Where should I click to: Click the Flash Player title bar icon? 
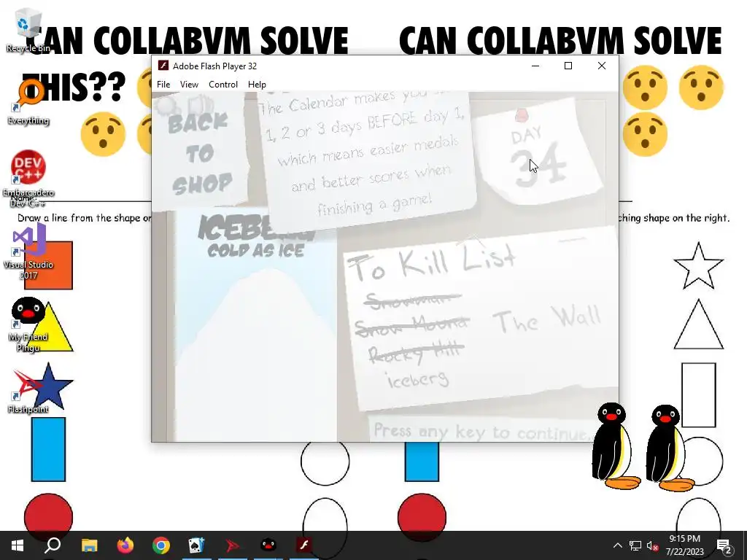[x=163, y=66]
